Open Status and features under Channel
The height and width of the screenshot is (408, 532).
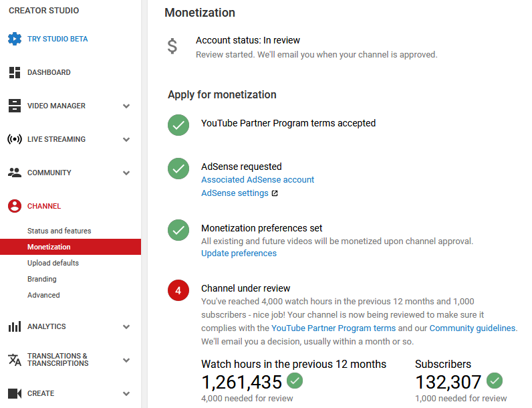[59, 231]
